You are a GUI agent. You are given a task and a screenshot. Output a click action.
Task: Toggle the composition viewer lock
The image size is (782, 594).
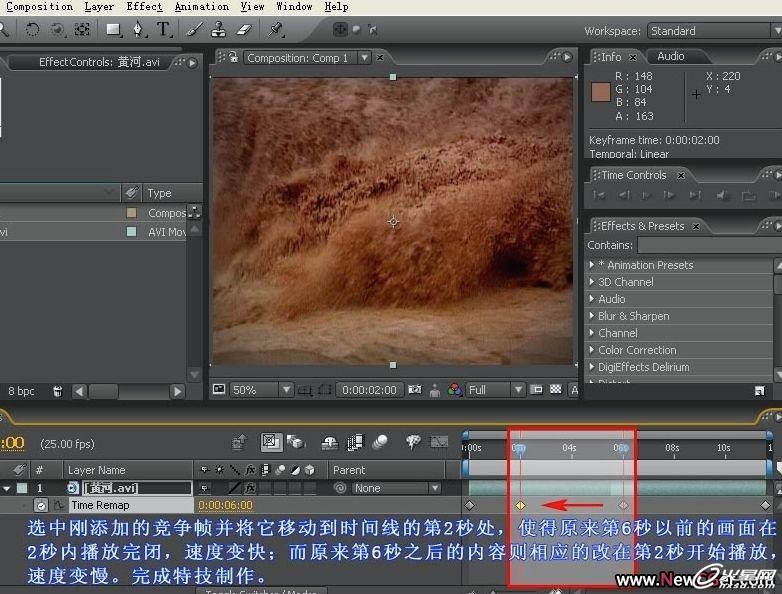point(233,58)
